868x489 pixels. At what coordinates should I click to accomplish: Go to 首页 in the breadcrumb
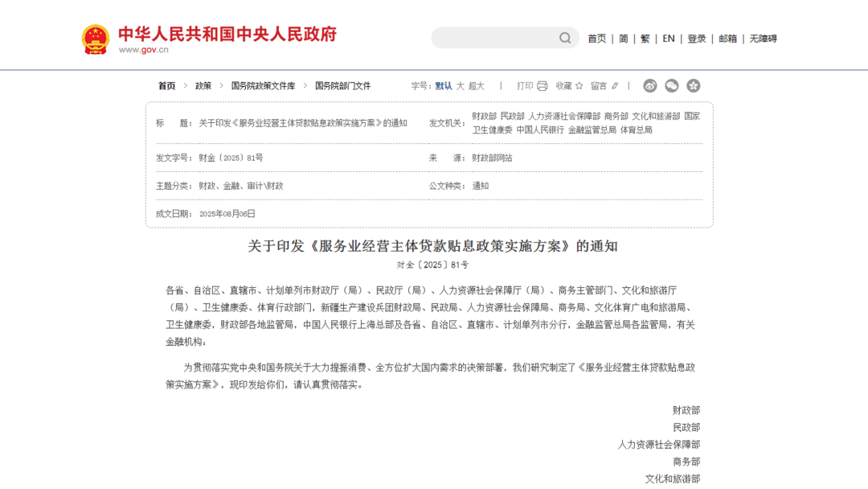click(x=166, y=86)
